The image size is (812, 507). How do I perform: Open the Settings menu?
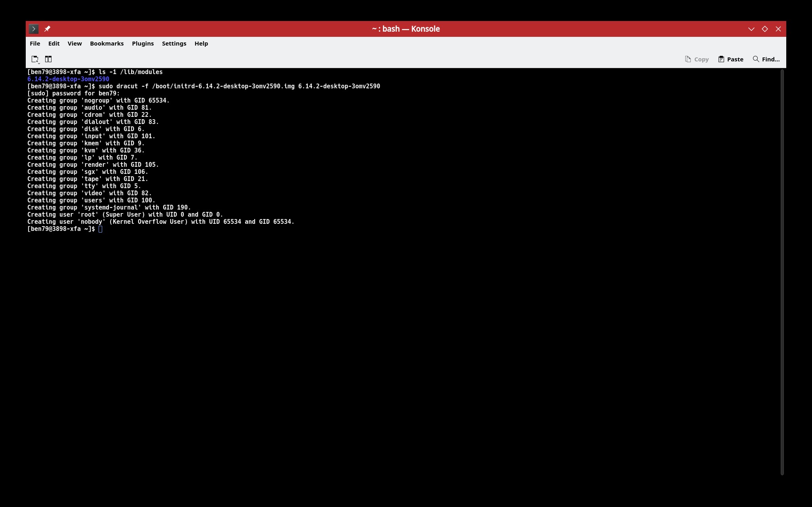(174, 44)
